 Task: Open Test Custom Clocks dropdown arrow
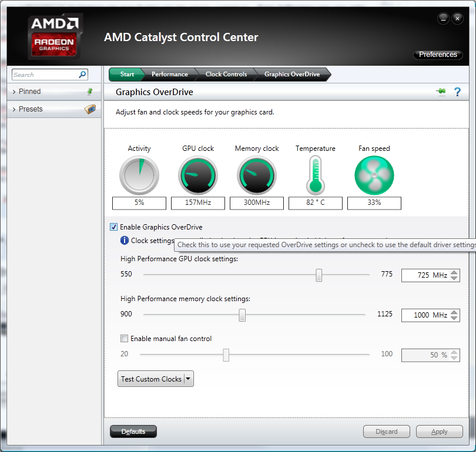tap(188, 379)
